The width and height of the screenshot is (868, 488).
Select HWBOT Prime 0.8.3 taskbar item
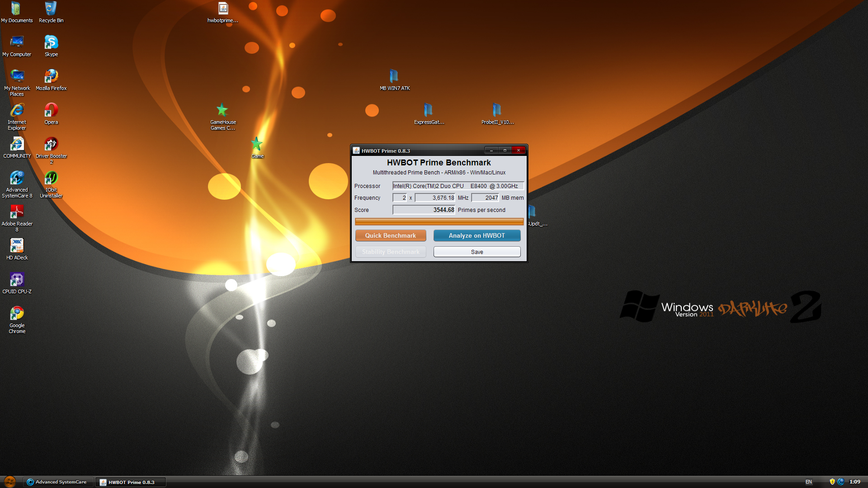coord(131,482)
